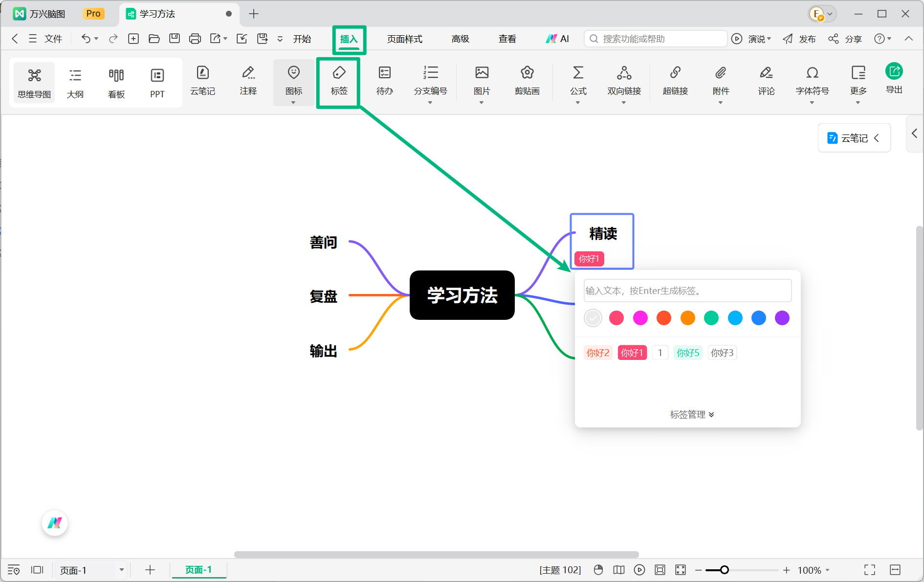Open a file with folder icon
924x582 pixels.
[x=154, y=39]
